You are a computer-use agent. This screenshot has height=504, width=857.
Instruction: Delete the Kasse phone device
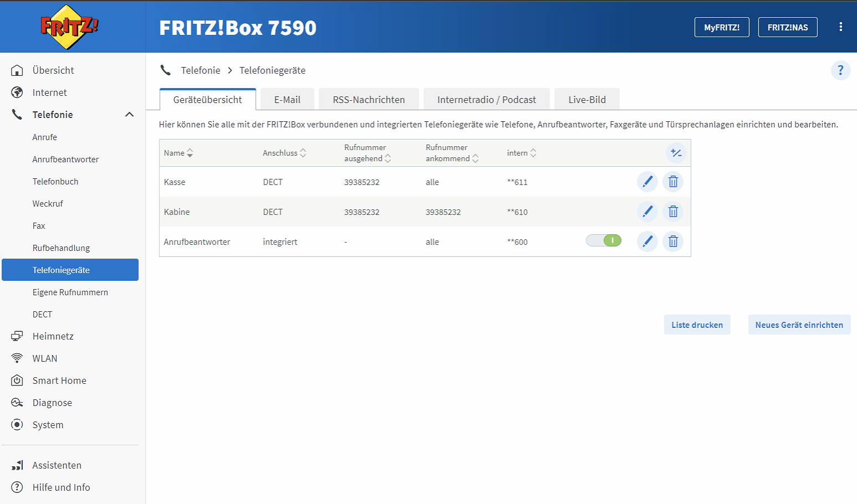673,182
